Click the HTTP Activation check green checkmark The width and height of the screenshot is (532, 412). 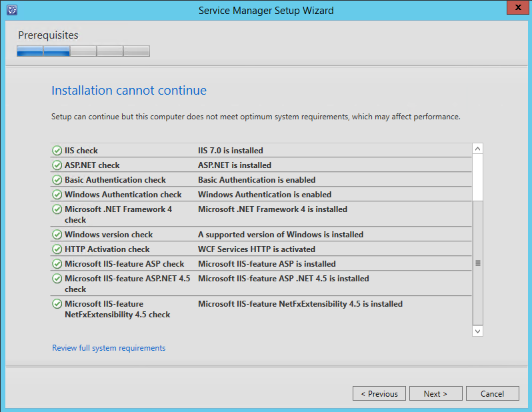pyautogui.click(x=57, y=249)
